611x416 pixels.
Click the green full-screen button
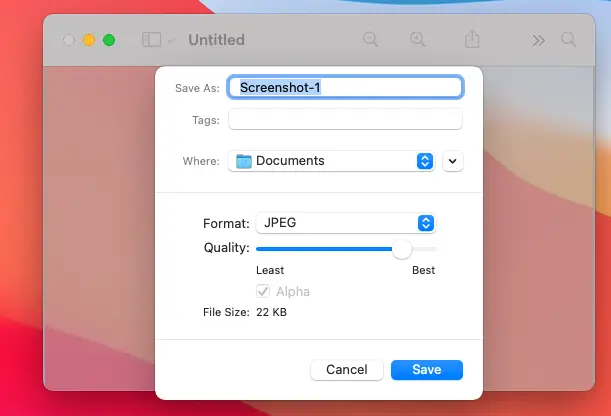point(109,40)
